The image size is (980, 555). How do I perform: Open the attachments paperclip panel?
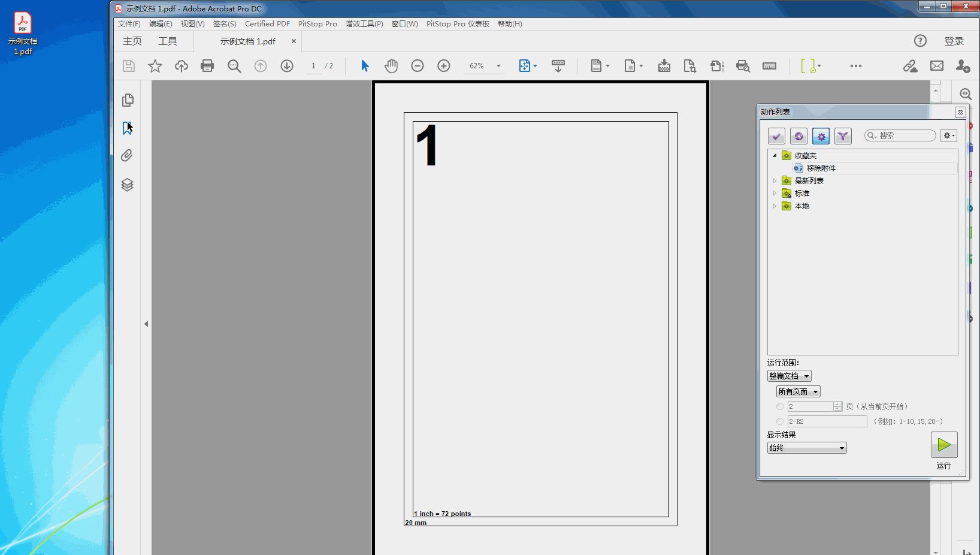(x=127, y=156)
